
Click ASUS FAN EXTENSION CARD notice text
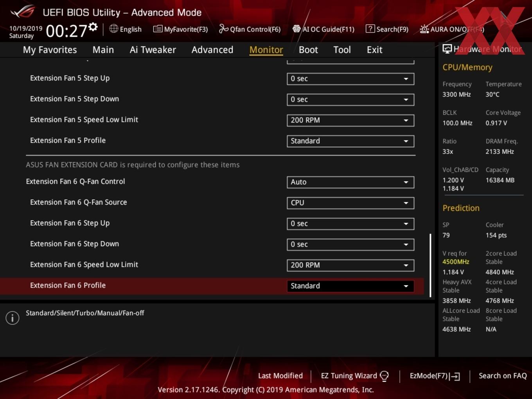point(133,165)
